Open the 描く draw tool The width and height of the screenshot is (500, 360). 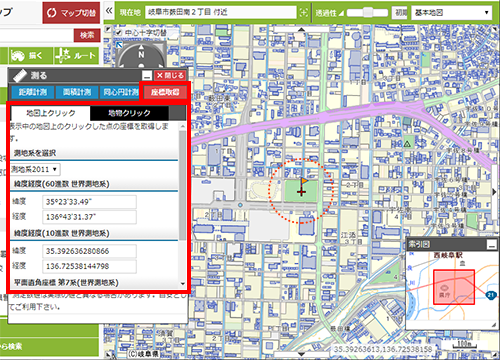point(31,55)
